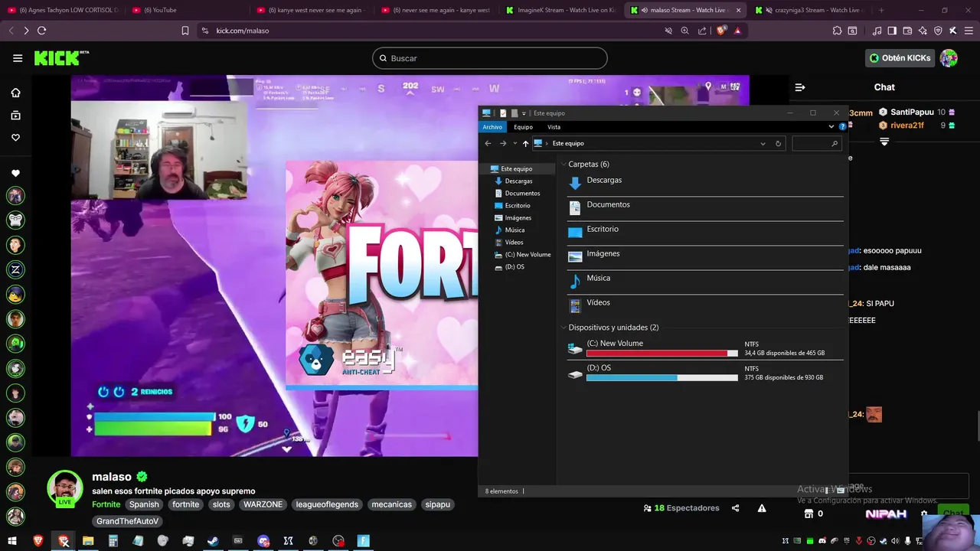Expand Explorer ribbon chevron

831,127
